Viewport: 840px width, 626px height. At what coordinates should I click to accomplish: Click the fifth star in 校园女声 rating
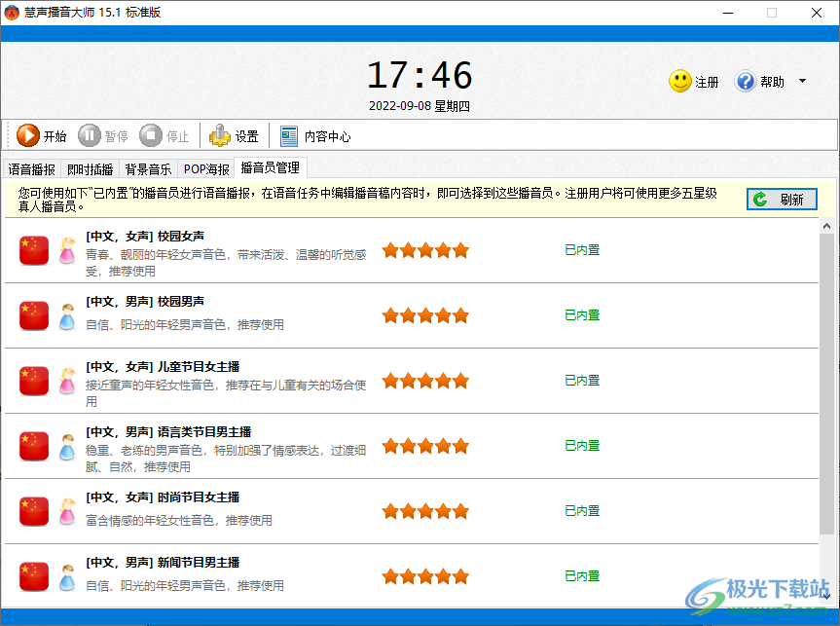click(460, 250)
